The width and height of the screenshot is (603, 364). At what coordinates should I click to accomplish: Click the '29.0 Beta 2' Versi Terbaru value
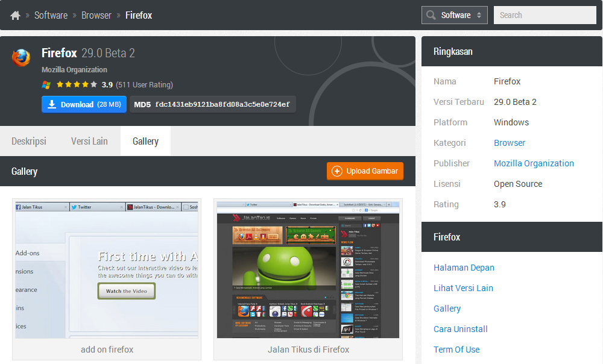tap(515, 102)
